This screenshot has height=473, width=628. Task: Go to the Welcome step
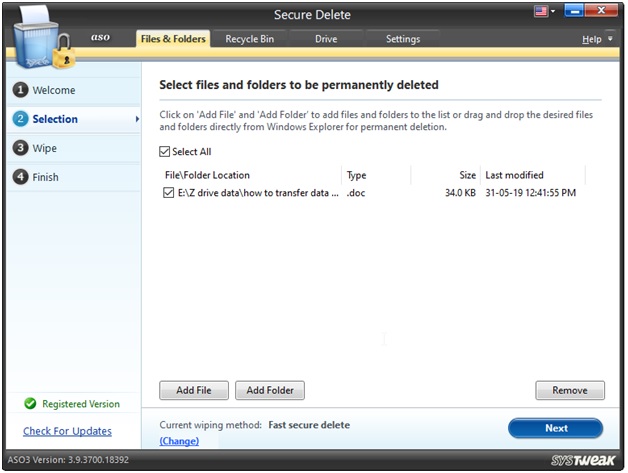[74, 90]
